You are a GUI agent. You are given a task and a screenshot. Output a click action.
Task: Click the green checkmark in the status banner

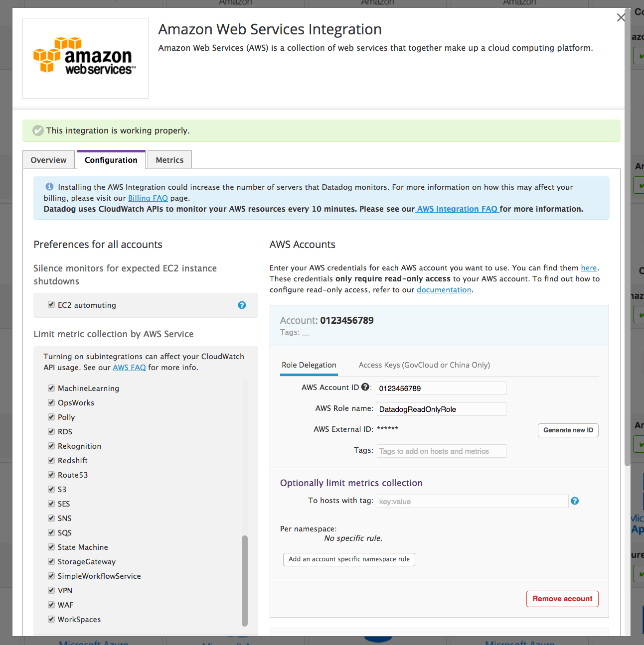click(38, 130)
